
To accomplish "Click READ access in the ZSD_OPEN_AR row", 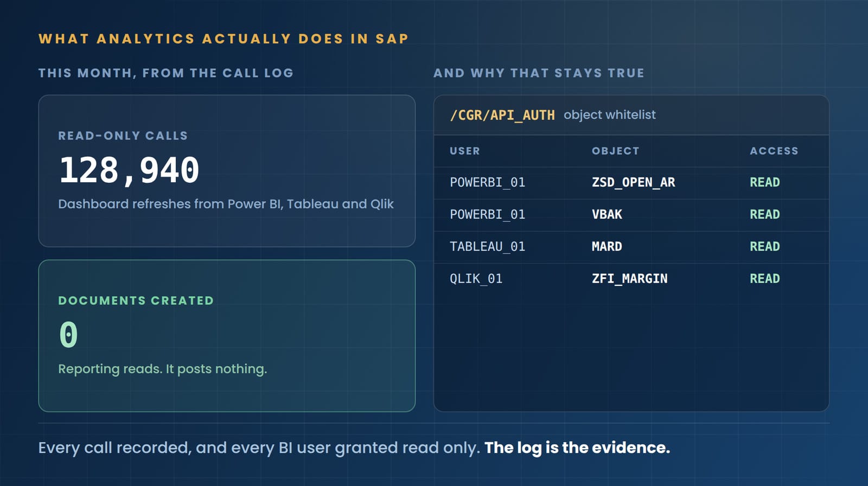I will (x=765, y=182).
